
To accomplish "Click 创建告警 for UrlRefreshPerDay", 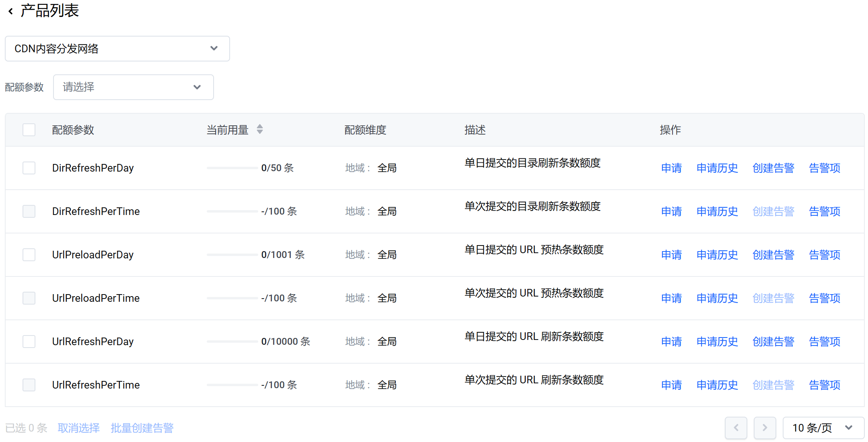I will click(x=773, y=342).
